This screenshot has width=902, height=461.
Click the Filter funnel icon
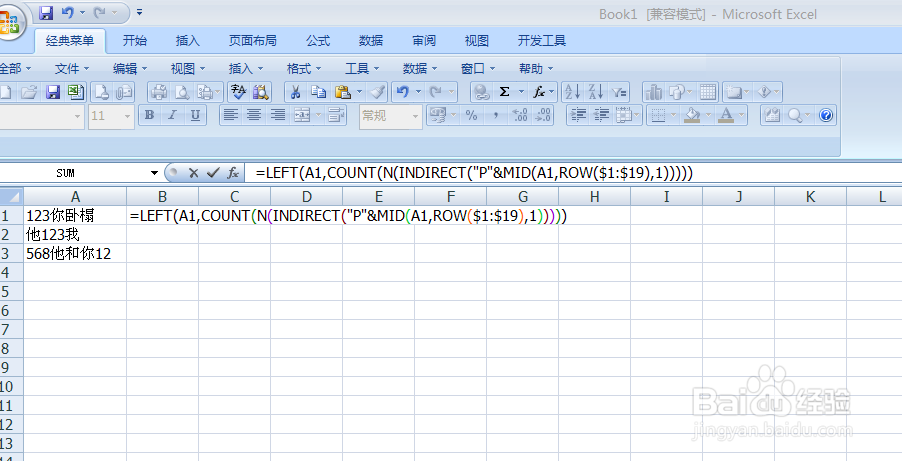point(619,92)
